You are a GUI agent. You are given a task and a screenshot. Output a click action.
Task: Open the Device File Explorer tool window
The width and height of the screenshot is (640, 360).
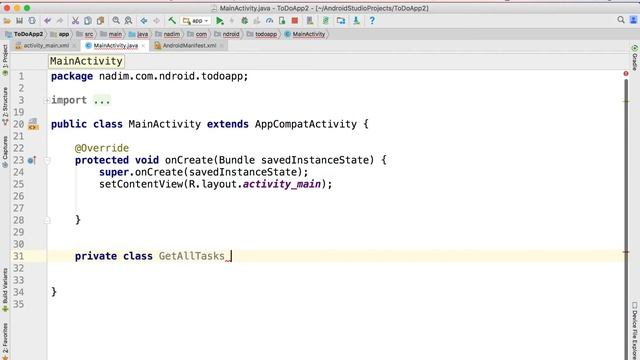[635, 330]
